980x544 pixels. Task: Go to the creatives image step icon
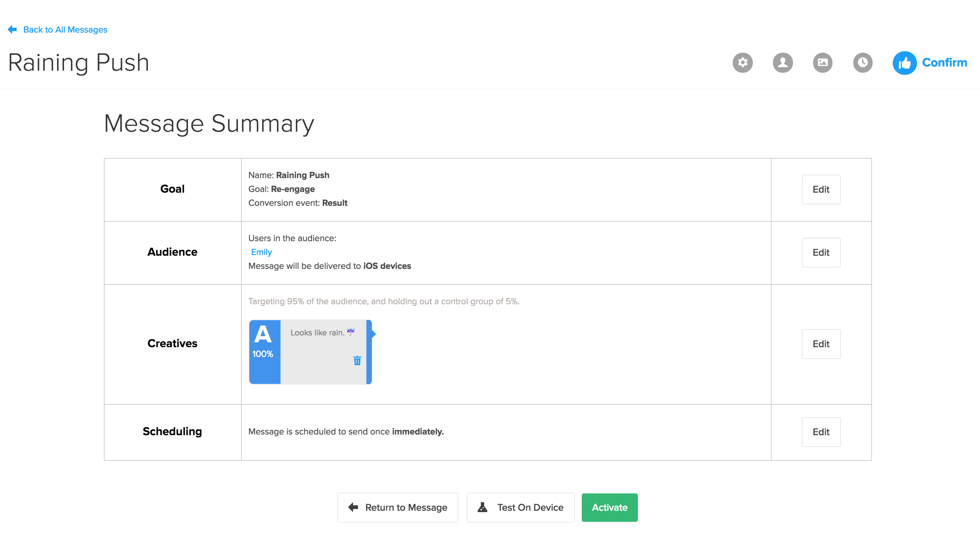pos(822,62)
